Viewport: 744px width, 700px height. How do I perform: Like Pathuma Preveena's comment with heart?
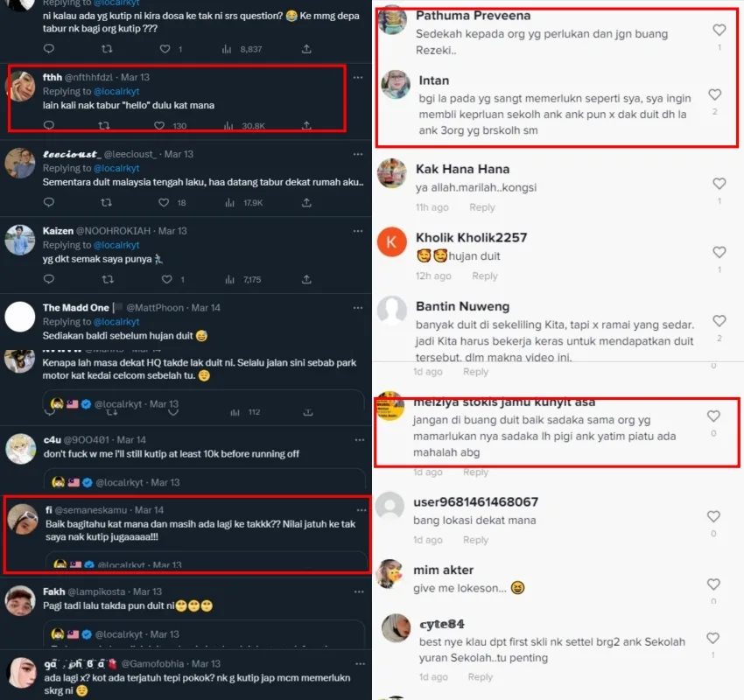coord(719,31)
